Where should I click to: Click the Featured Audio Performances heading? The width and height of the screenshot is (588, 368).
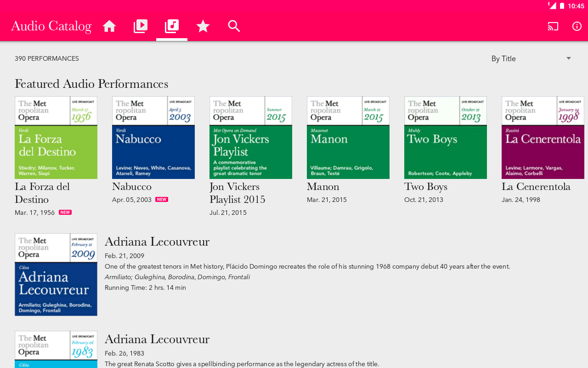tap(91, 84)
